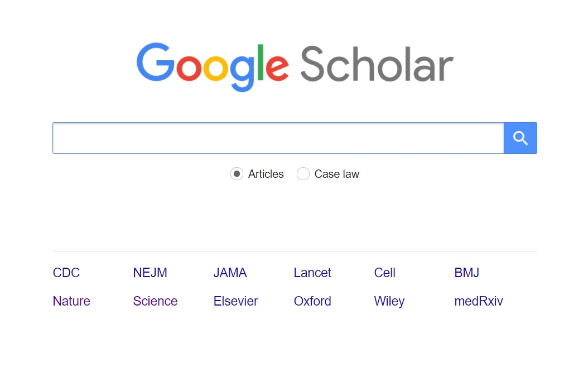This screenshot has height=392, width=588.
Task: Open the BMJ link
Action: [x=466, y=273]
